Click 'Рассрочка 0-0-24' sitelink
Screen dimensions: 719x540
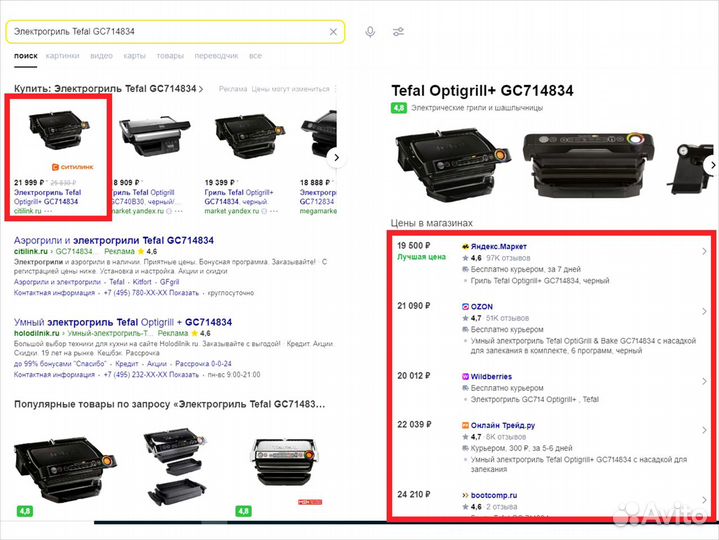coord(203,364)
